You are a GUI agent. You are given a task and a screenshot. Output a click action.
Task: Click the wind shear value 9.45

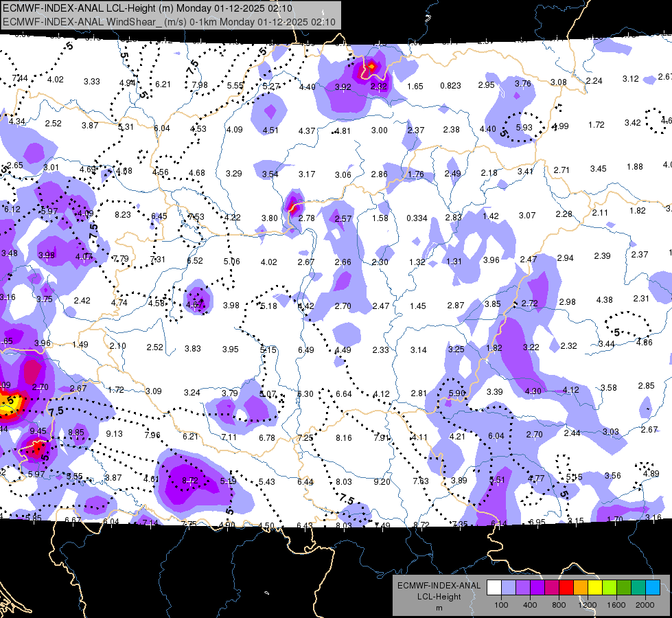point(38,431)
